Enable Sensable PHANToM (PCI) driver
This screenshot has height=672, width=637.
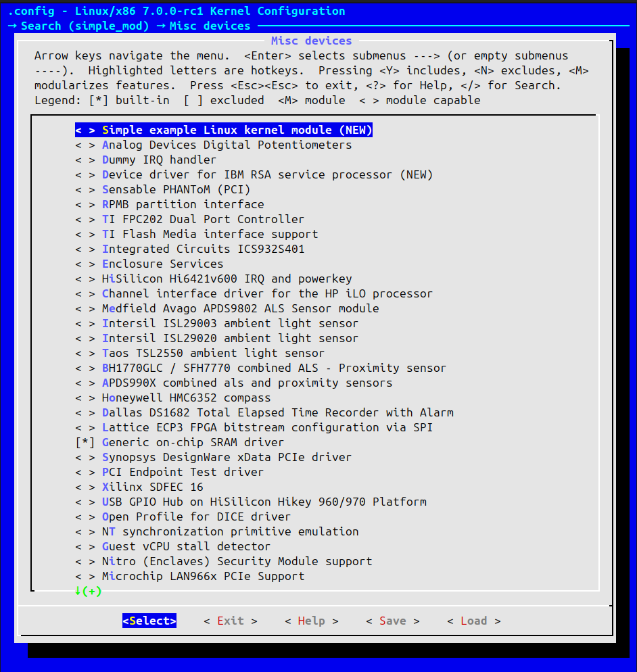[172, 189]
